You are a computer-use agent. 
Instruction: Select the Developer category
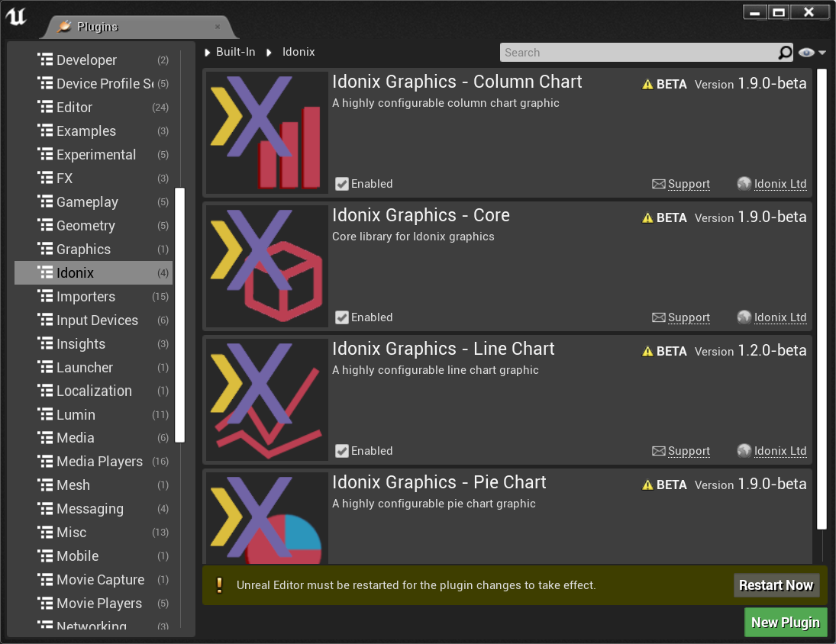(x=94, y=60)
